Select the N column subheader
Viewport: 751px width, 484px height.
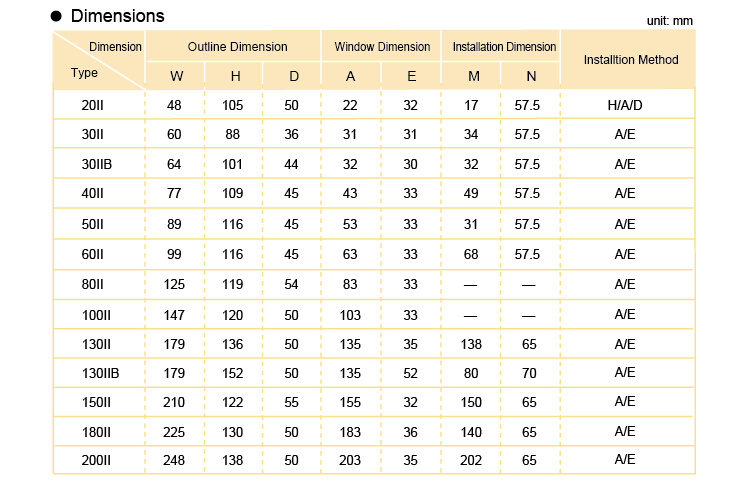[x=531, y=76]
